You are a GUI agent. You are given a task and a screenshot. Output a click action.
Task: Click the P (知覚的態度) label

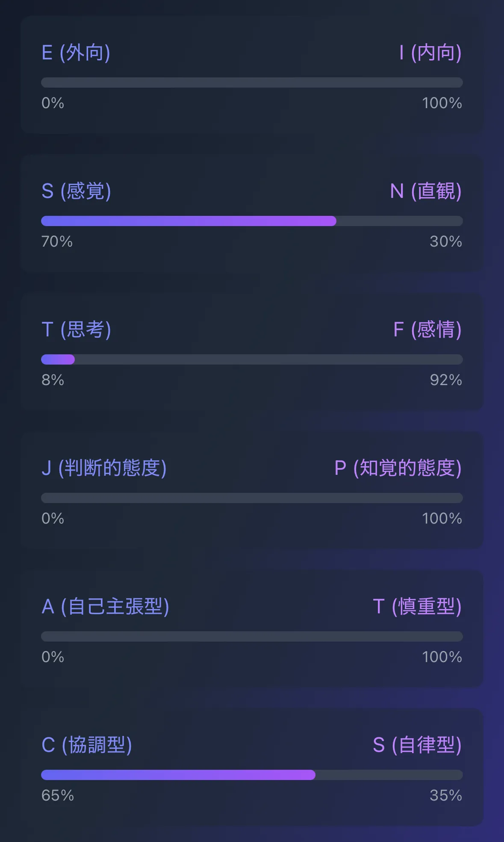tap(398, 468)
